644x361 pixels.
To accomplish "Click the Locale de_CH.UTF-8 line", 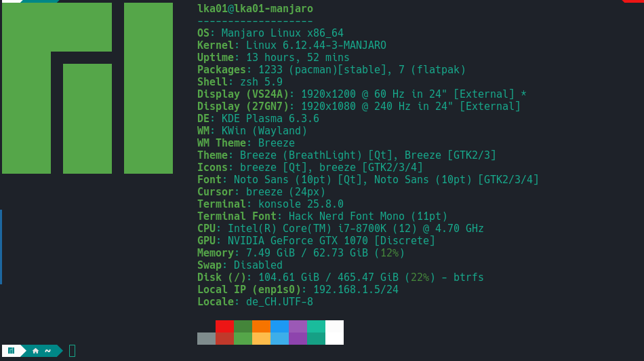I will coord(255,302).
